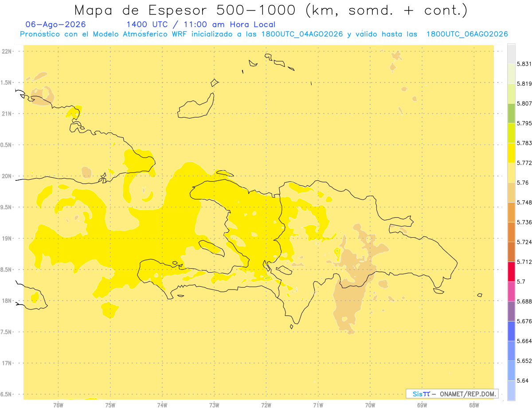This screenshot has height=411, width=532.
Task: Click the latitude label '17N'
Action: pyautogui.click(x=7, y=364)
